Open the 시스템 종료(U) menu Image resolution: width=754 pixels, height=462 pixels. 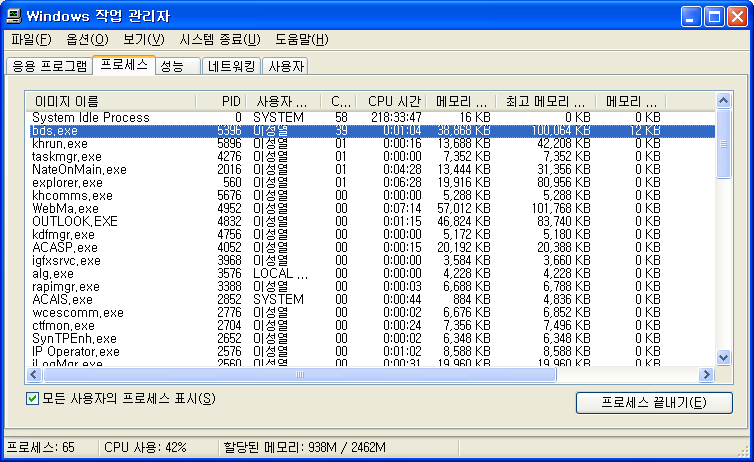[219, 40]
